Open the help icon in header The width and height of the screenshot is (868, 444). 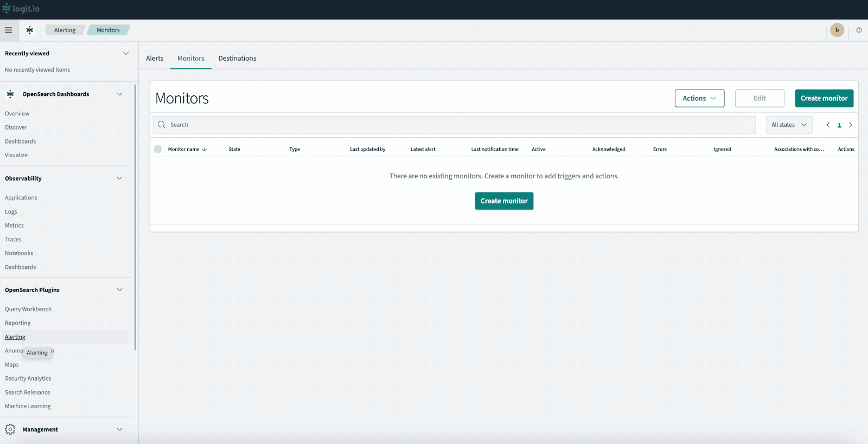pyautogui.click(x=859, y=30)
